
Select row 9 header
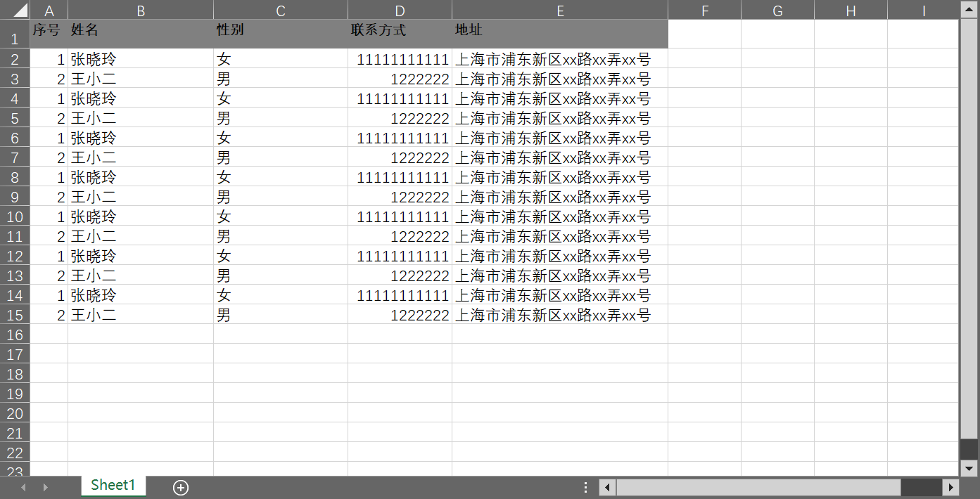[x=15, y=196]
